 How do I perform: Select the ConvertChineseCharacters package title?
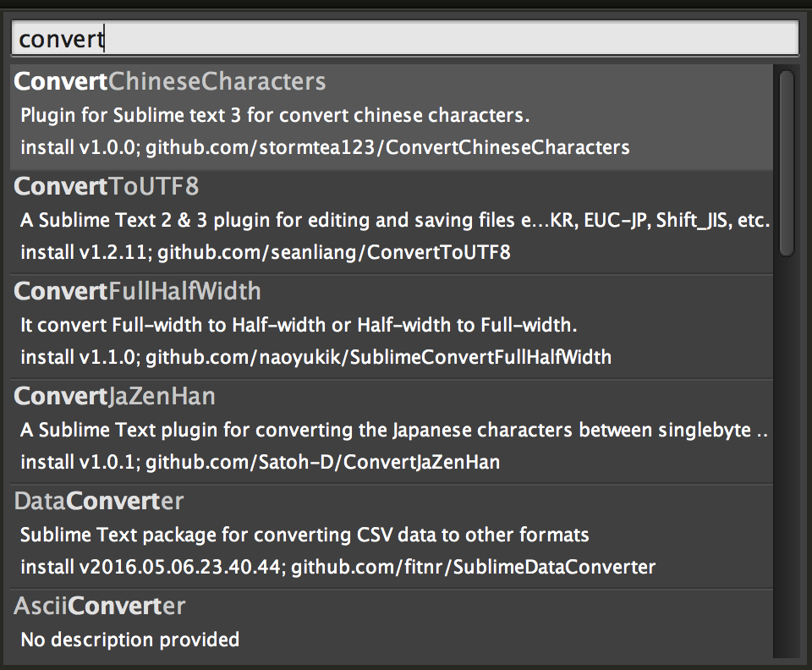pos(170,81)
